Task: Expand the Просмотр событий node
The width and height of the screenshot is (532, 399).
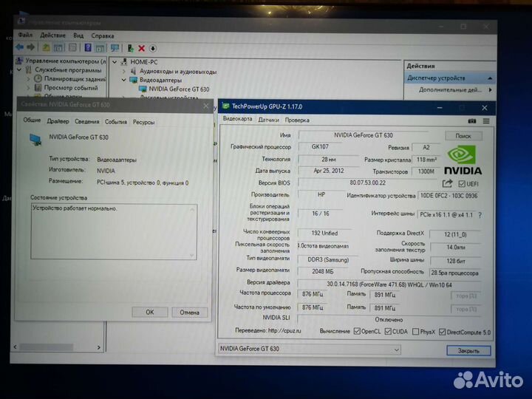Action: (x=29, y=88)
